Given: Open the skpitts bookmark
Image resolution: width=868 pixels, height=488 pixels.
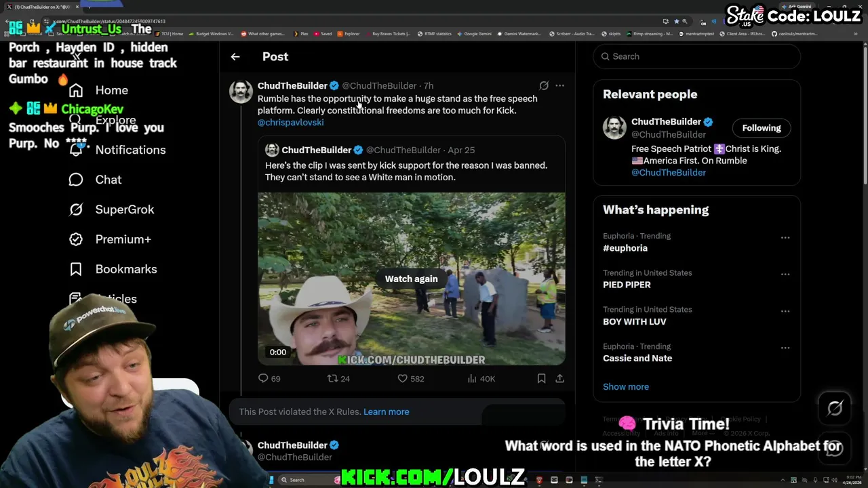Looking at the screenshot, I should (610, 34).
